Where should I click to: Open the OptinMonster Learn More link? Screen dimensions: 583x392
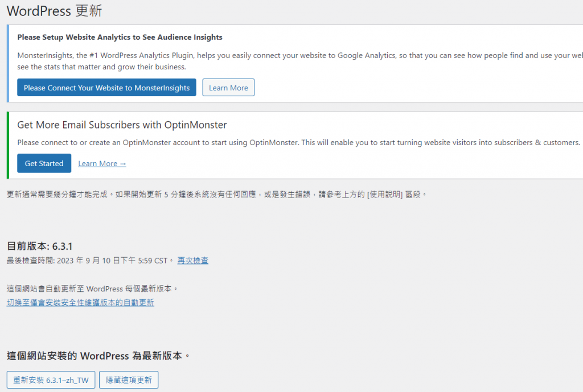(x=102, y=164)
